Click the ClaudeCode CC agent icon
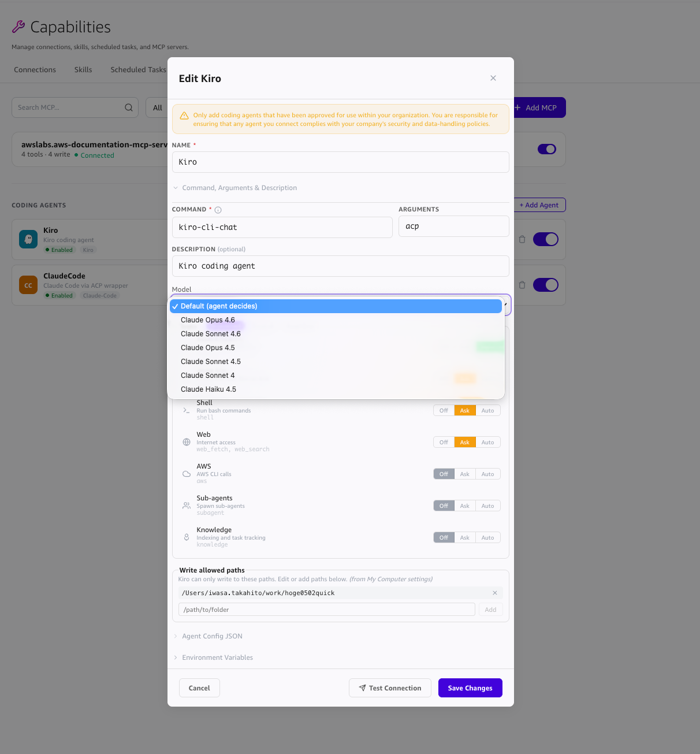The height and width of the screenshot is (754, 700). [x=28, y=285]
